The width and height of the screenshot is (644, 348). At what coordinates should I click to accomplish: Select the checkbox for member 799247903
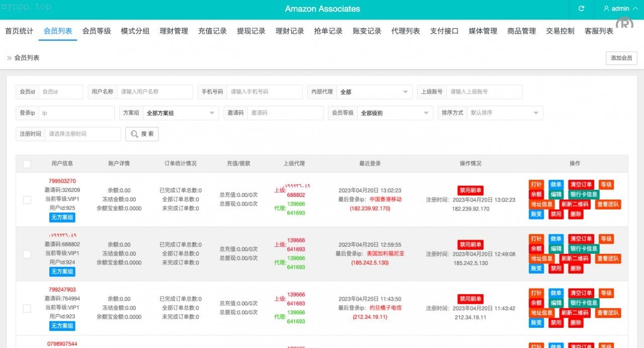(x=27, y=308)
